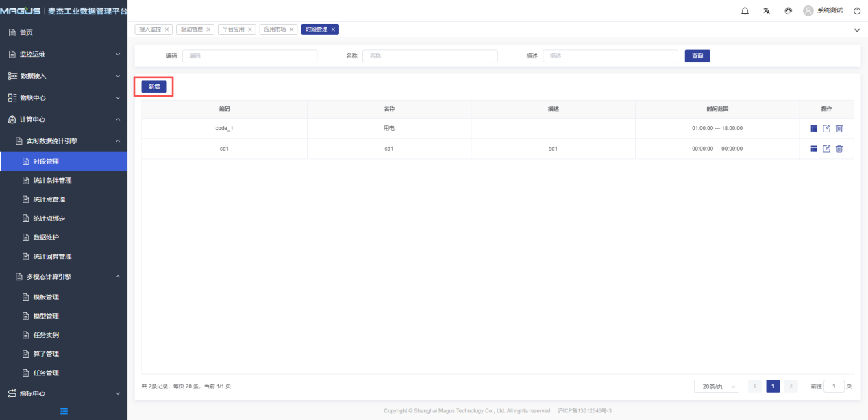Close the 驱动管理 tab

pos(208,29)
